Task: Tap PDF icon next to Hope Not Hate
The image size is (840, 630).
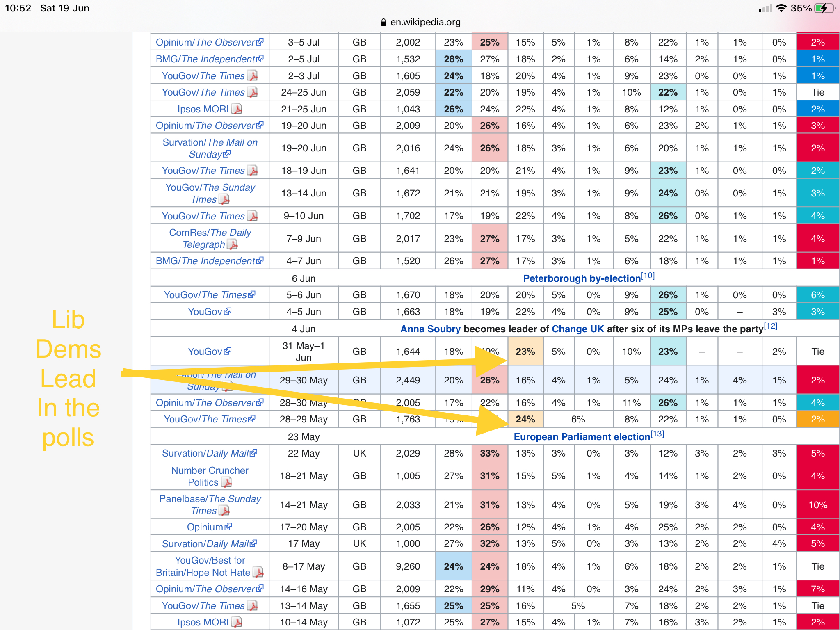Action: pyautogui.click(x=258, y=572)
